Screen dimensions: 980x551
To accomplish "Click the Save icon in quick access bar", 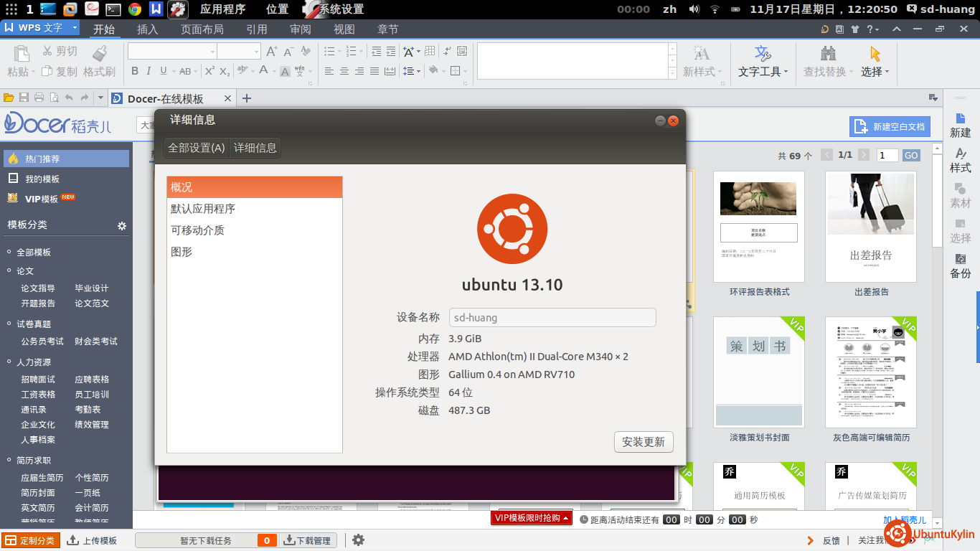I will click(x=24, y=98).
